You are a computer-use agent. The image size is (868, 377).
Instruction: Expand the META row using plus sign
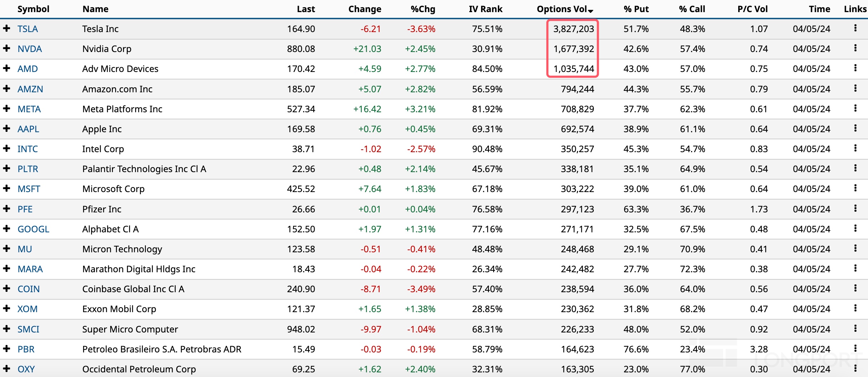pyautogui.click(x=6, y=108)
